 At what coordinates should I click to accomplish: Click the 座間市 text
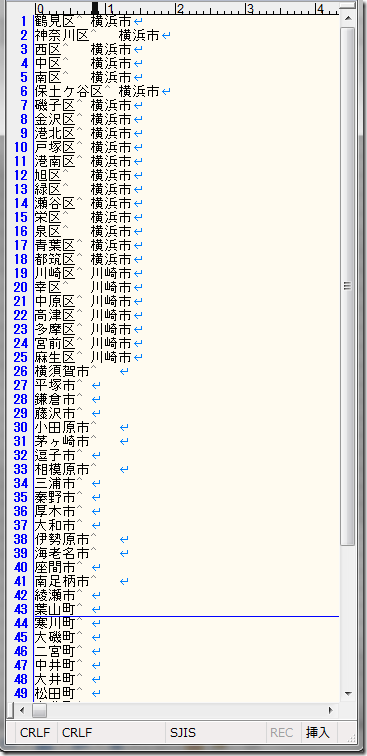(x=55, y=567)
